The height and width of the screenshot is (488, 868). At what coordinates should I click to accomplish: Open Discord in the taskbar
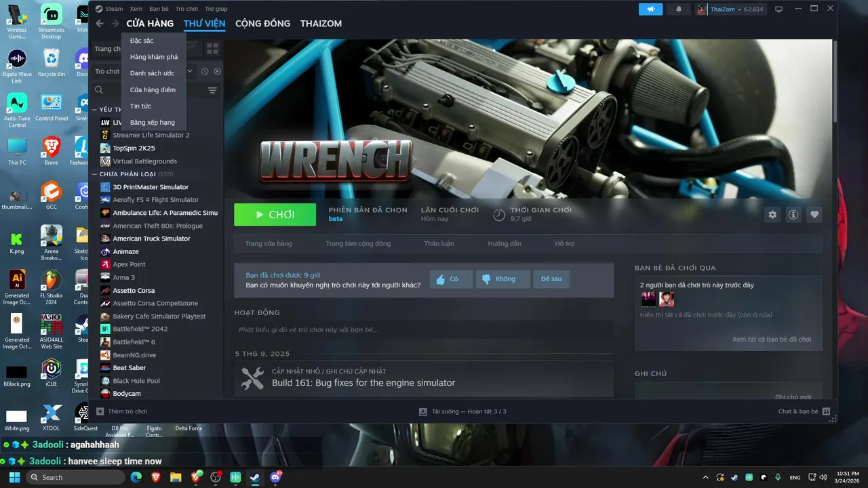coord(275,477)
